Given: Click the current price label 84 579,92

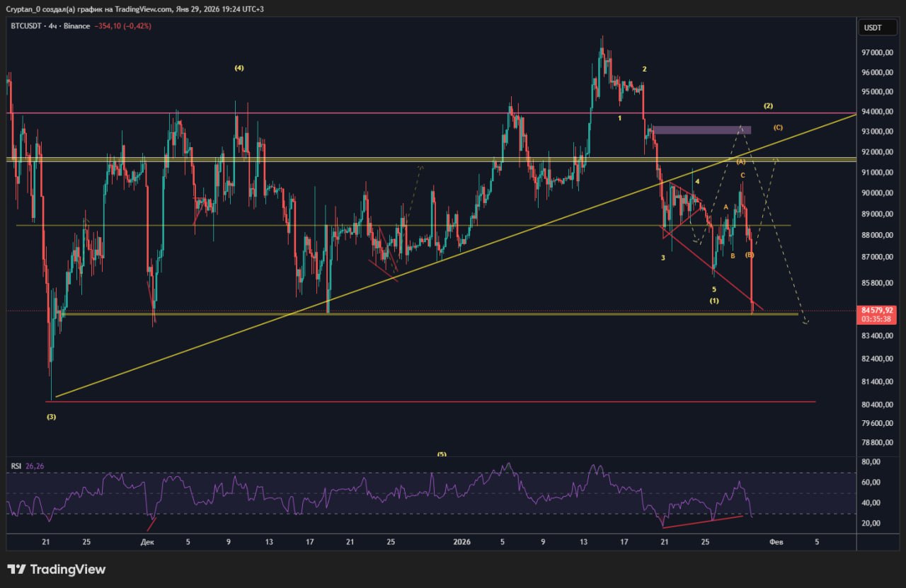Looking at the screenshot, I should pyautogui.click(x=876, y=310).
